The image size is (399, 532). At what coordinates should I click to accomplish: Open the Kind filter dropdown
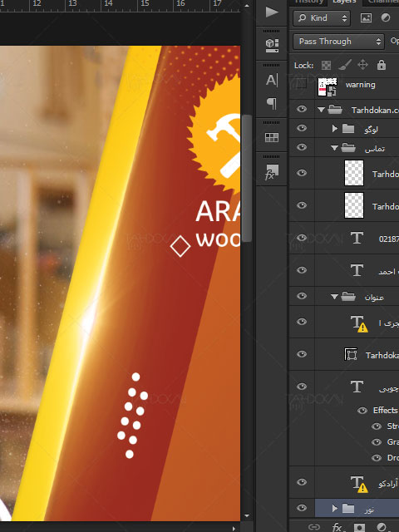click(x=322, y=18)
